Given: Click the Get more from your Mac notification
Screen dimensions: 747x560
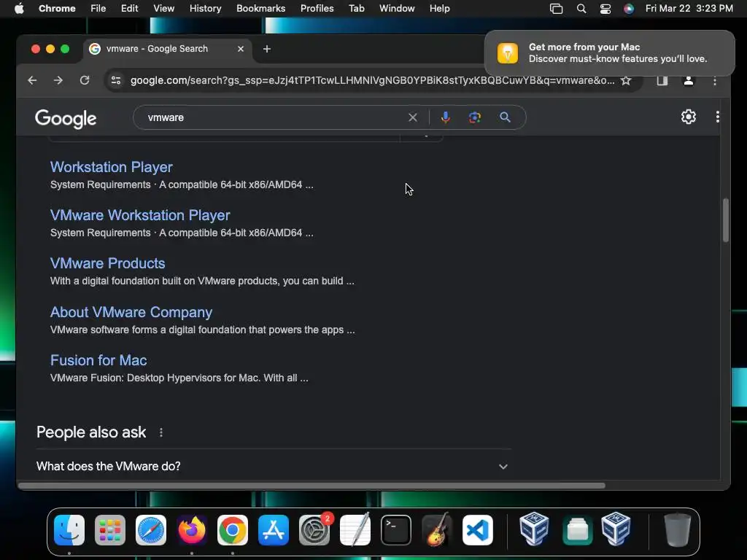Looking at the screenshot, I should [609, 52].
